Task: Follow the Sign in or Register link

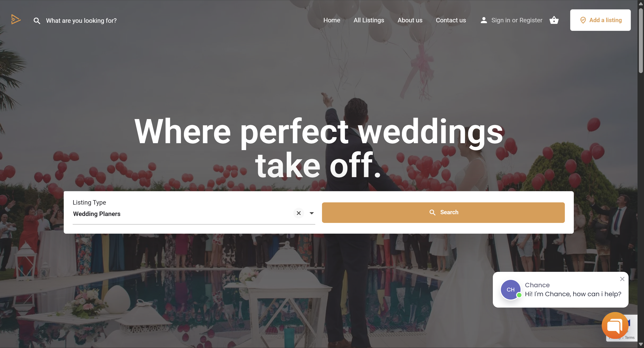Action: 517,20
